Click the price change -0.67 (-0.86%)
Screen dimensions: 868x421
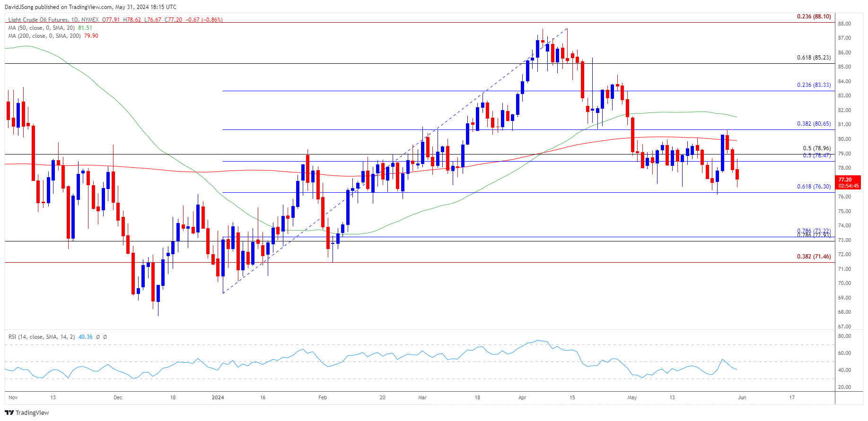click(204, 20)
